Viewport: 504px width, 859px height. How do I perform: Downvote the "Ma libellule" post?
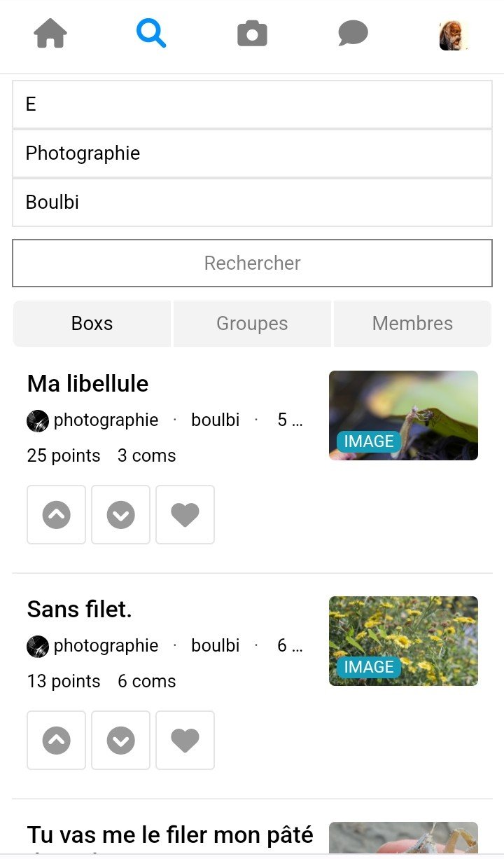click(x=121, y=515)
